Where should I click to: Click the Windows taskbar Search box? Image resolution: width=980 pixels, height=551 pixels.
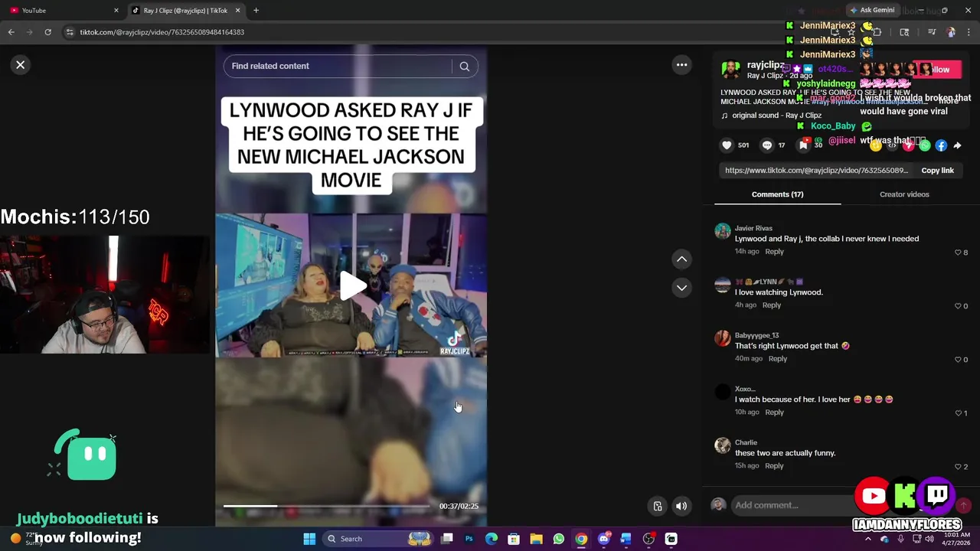[x=379, y=539]
